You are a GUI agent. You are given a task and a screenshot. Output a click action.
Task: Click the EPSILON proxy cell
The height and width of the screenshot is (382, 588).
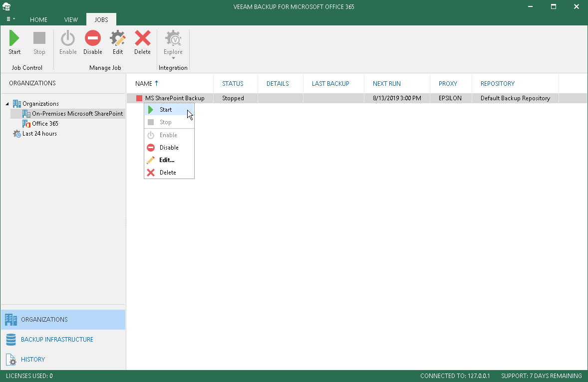[x=450, y=98]
